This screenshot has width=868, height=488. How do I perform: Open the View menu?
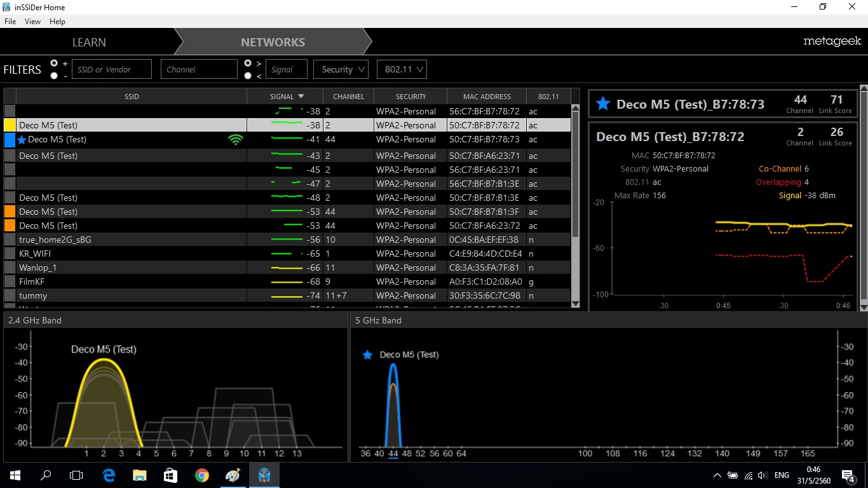32,22
